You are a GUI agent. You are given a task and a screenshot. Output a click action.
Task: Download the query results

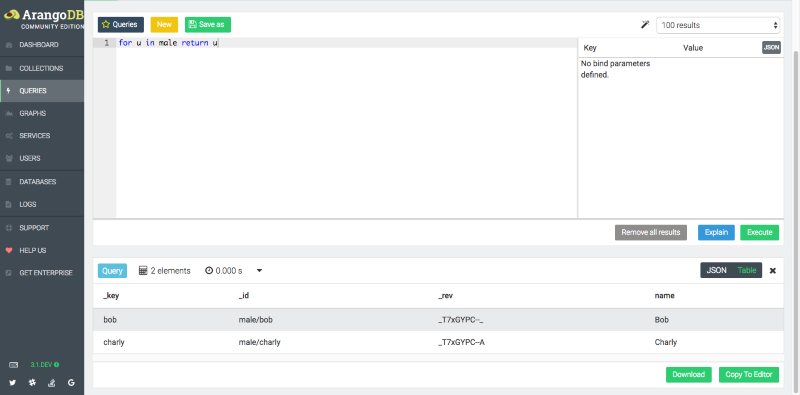tap(688, 375)
